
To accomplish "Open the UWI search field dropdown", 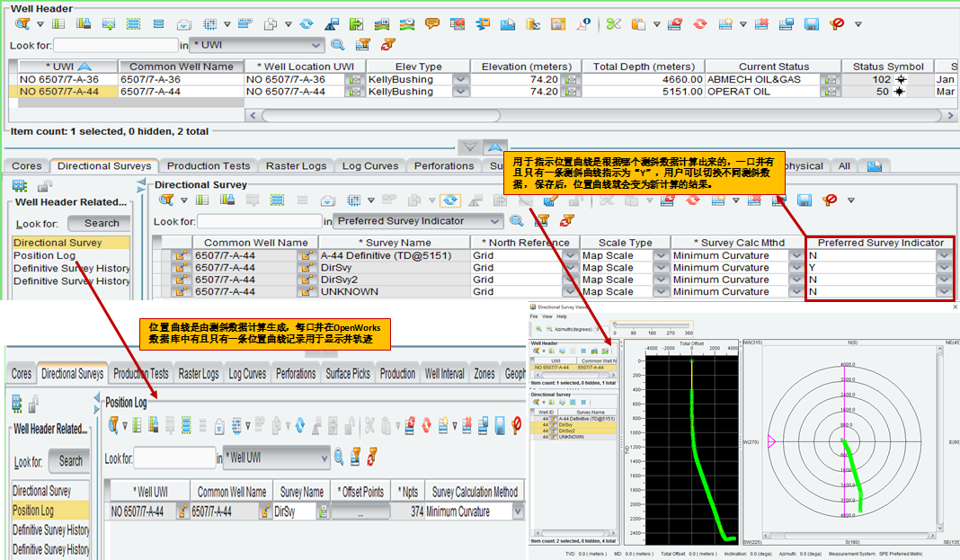I will click(316, 45).
